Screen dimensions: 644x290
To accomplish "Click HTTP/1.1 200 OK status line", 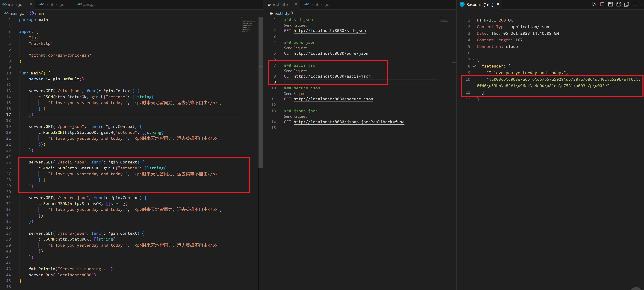I will [495, 20].
